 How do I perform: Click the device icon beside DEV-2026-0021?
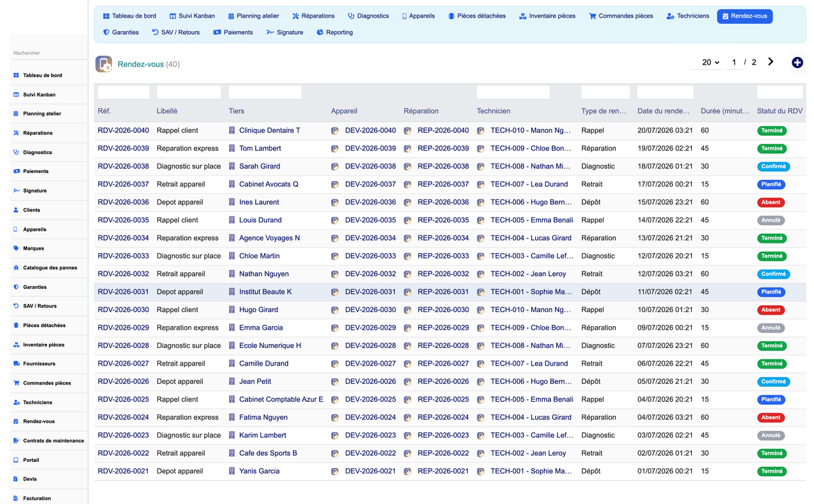[335, 471]
